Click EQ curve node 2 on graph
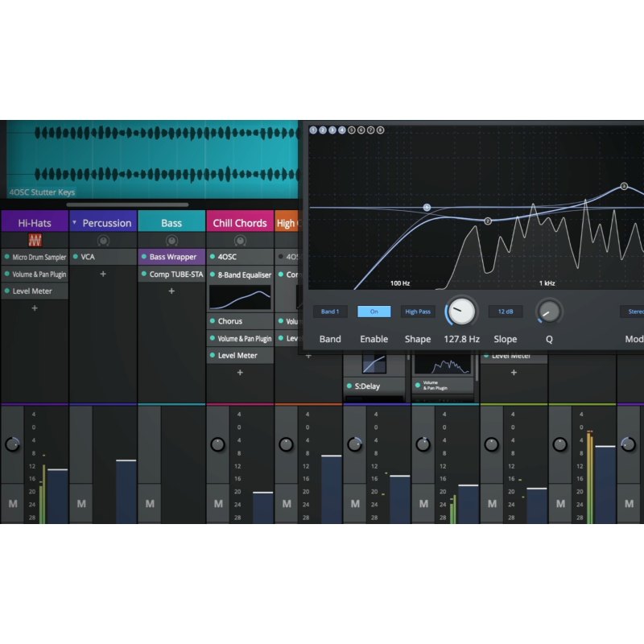The height and width of the screenshot is (644, 644). click(x=488, y=221)
